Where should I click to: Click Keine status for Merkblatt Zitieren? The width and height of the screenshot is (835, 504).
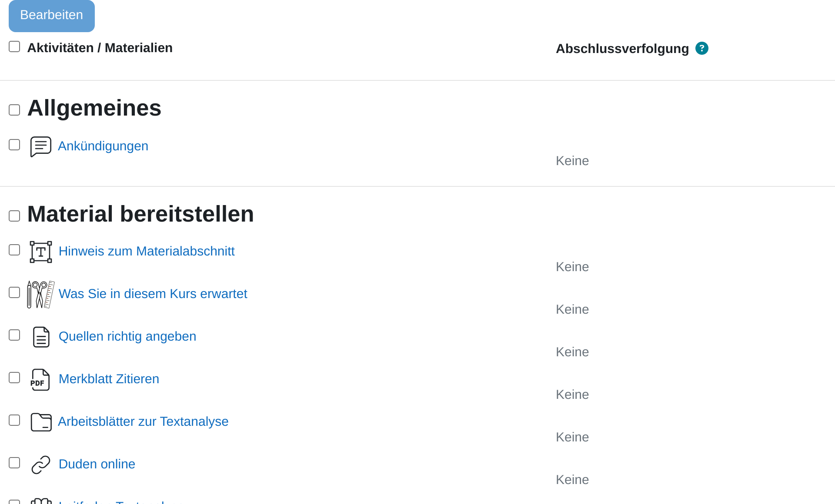coord(572,395)
